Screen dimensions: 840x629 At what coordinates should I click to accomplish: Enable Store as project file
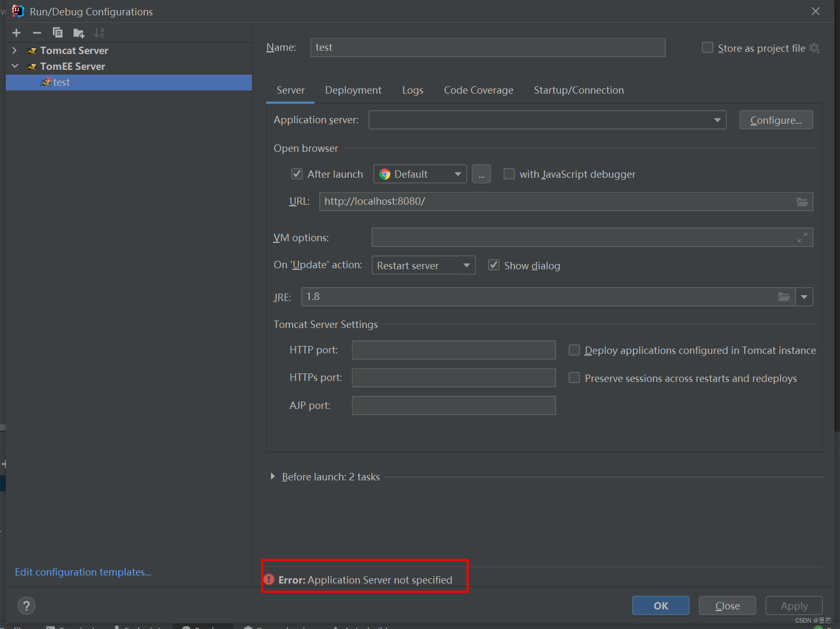(708, 48)
